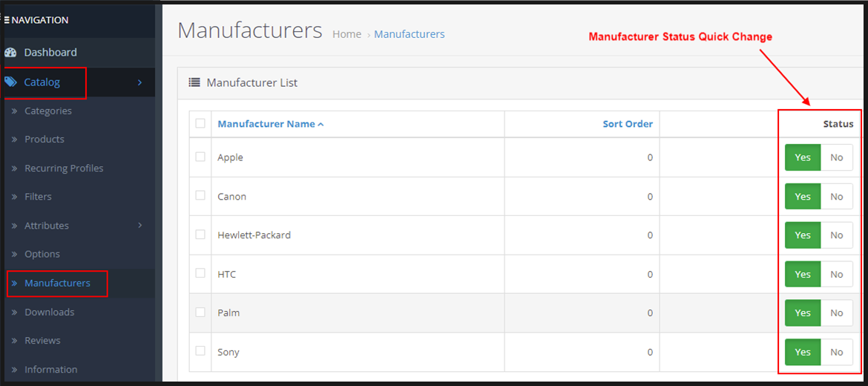The width and height of the screenshot is (868, 386).
Task: Click the Manufacturer Name sort arrow
Action: [x=320, y=125]
